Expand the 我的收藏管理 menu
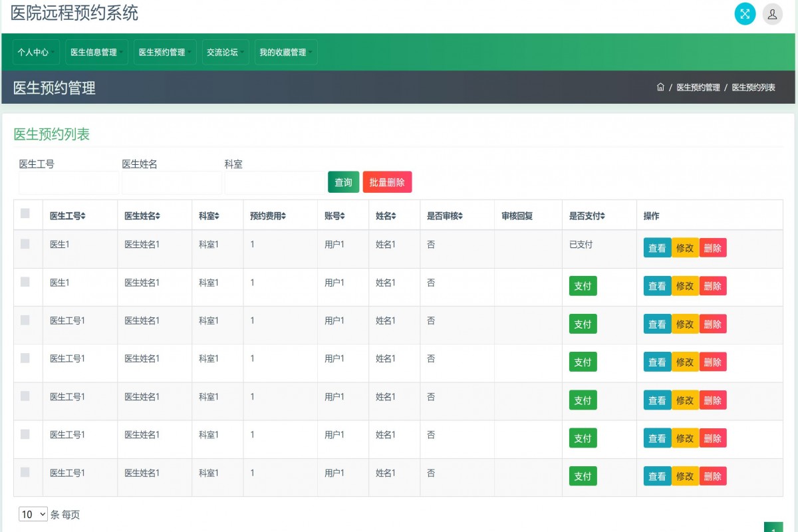The height and width of the screenshot is (532, 798). pyautogui.click(x=285, y=52)
